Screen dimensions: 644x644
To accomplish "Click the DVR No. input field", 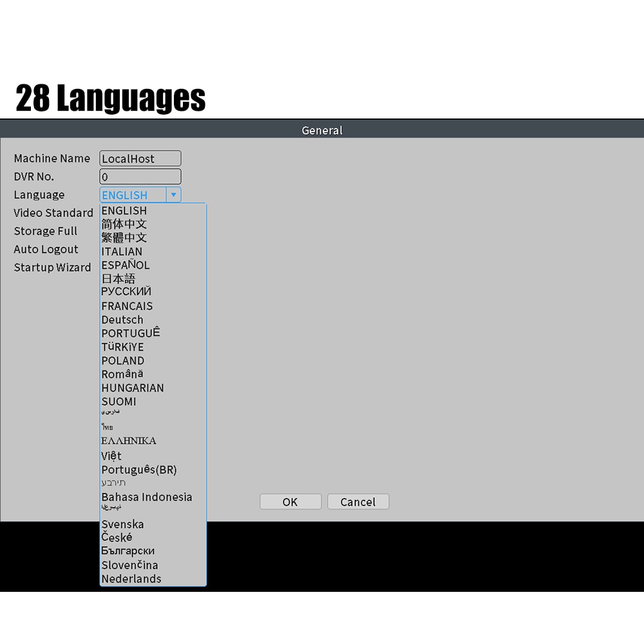I will point(140,176).
